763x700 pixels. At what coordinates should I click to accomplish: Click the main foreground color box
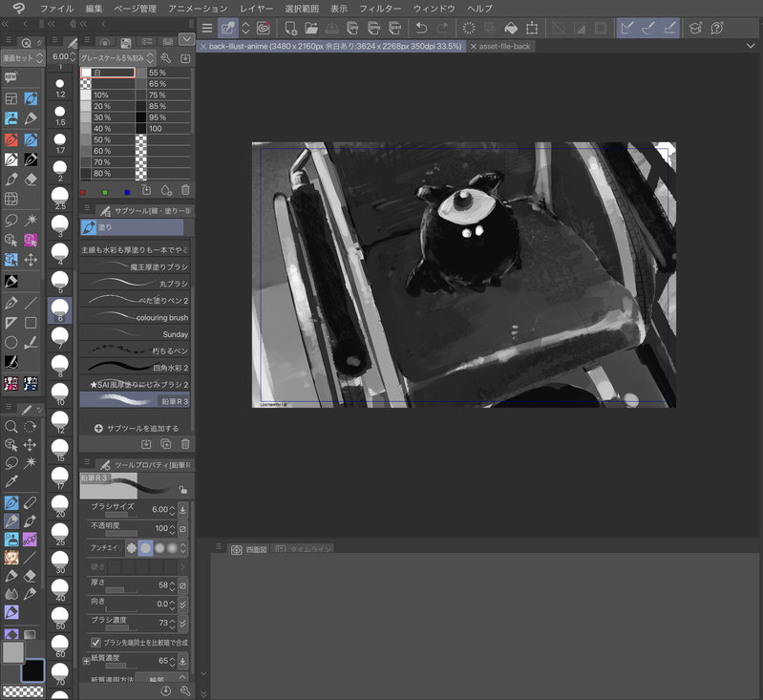click(x=13, y=652)
